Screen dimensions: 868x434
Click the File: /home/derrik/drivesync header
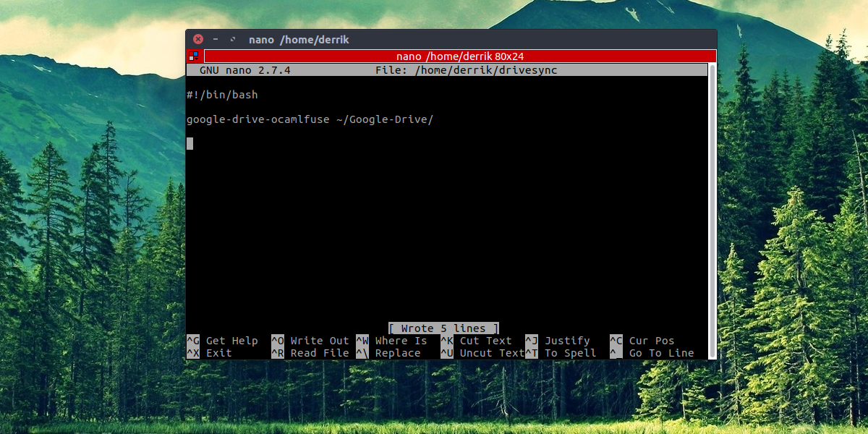click(467, 70)
